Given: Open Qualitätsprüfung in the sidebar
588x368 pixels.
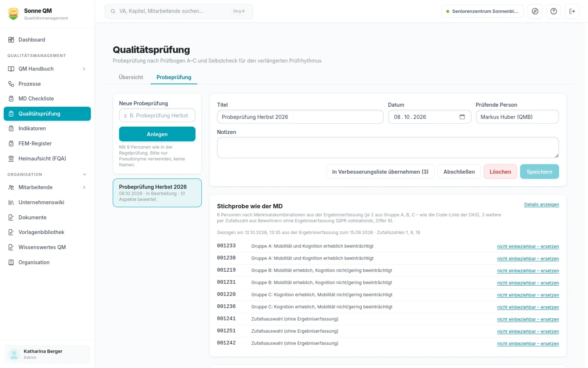Looking at the screenshot, I should 47,114.
